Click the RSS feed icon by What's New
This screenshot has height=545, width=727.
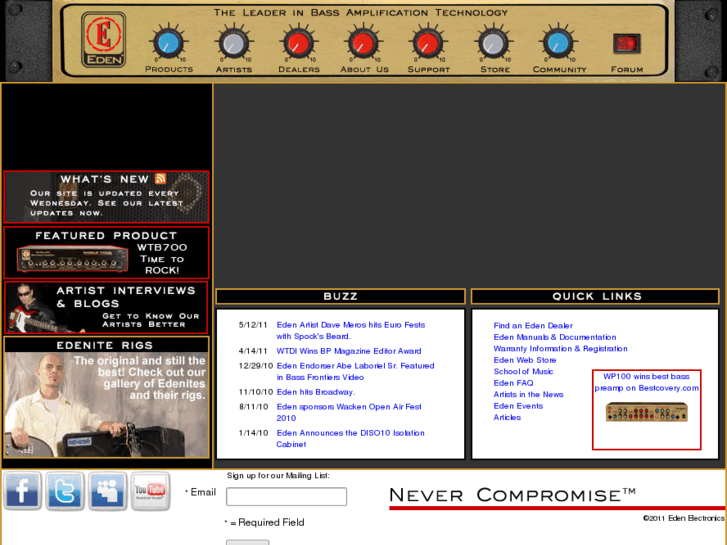tap(160, 179)
